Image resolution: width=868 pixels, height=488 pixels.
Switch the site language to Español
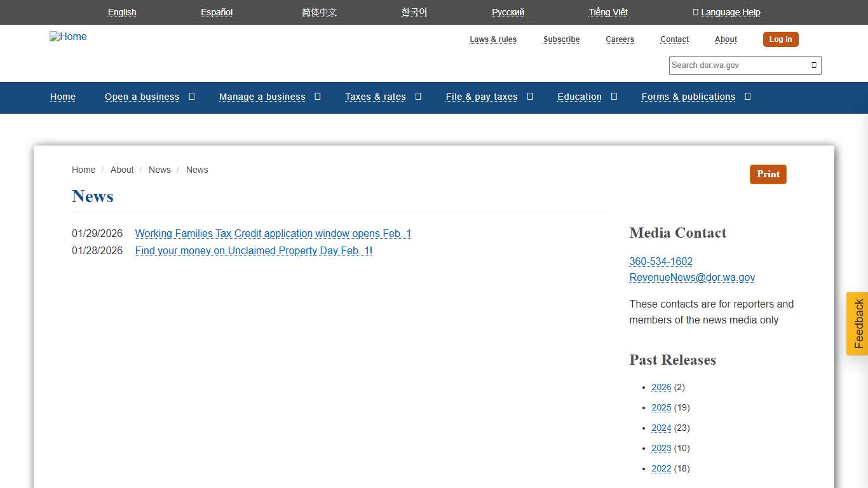click(217, 12)
